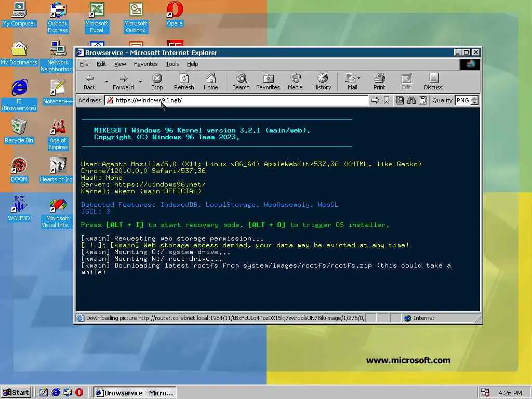
Task: Click the 4:26 PM clock
Action: pyautogui.click(x=510, y=393)
